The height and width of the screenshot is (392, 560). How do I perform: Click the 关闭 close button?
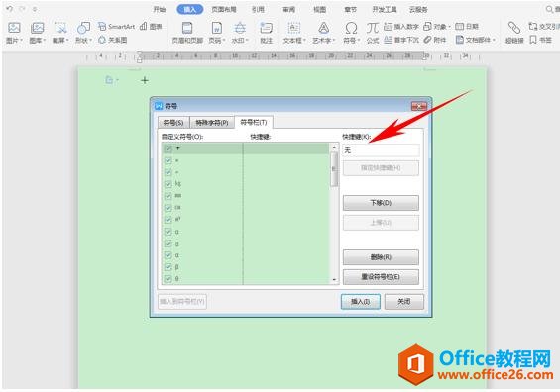point(404,302)
